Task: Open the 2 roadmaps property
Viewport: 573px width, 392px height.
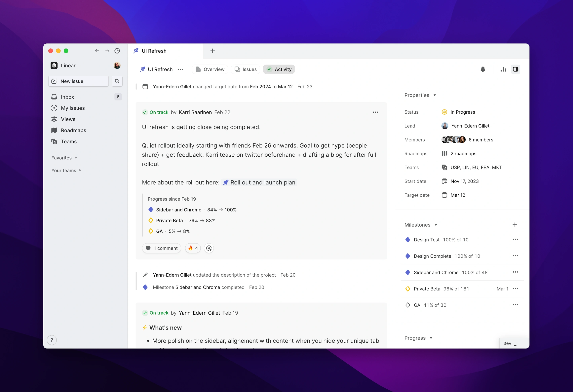Action: (459, 154)
